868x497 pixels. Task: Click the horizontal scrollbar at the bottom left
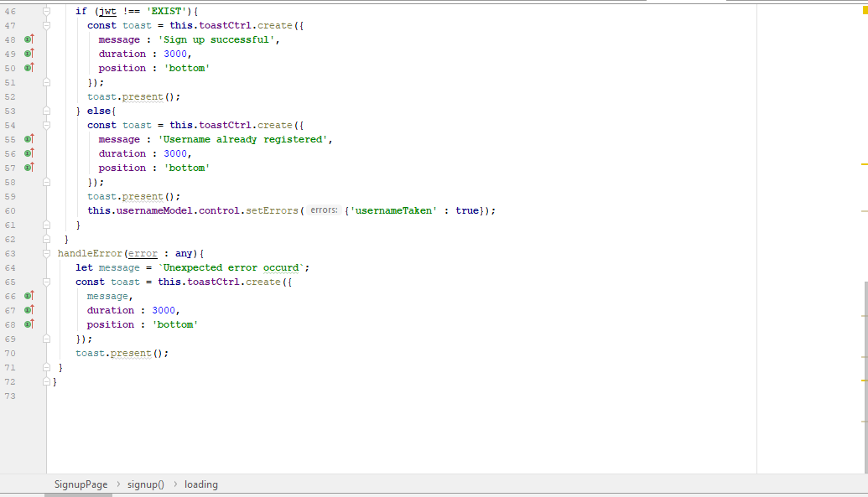80,494
